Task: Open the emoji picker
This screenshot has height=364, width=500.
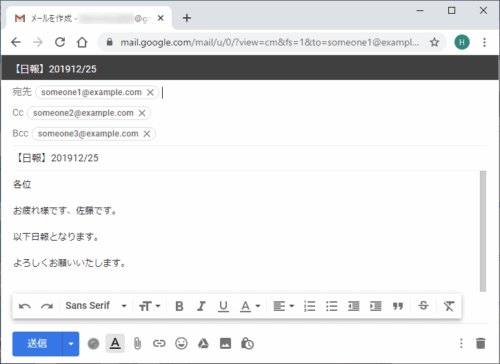Action: (x=181, y=343)
